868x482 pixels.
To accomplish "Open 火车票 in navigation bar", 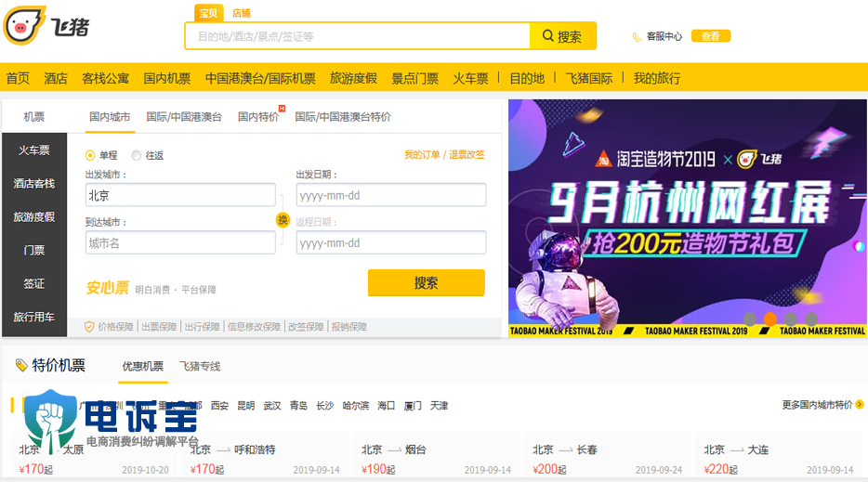I will (x=470, y=78).
